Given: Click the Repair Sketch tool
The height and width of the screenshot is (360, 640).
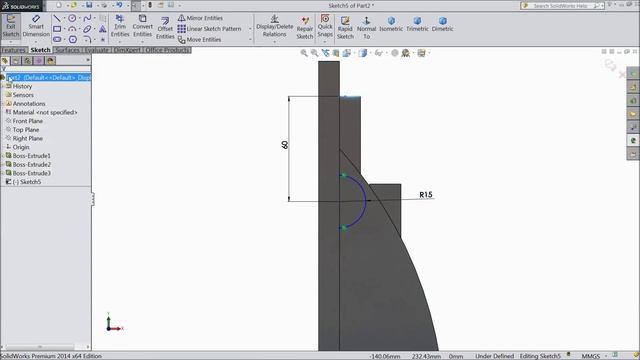Looking at the screenshot, I should pyautogui.click(x=304, y=28).
